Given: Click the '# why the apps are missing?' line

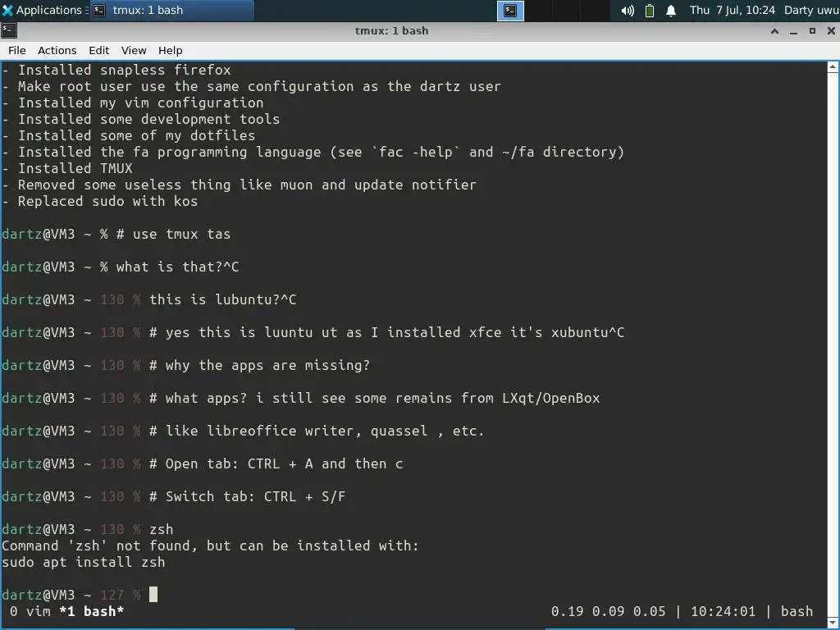Looking at the screenshot, I should [x=259, y=365].
